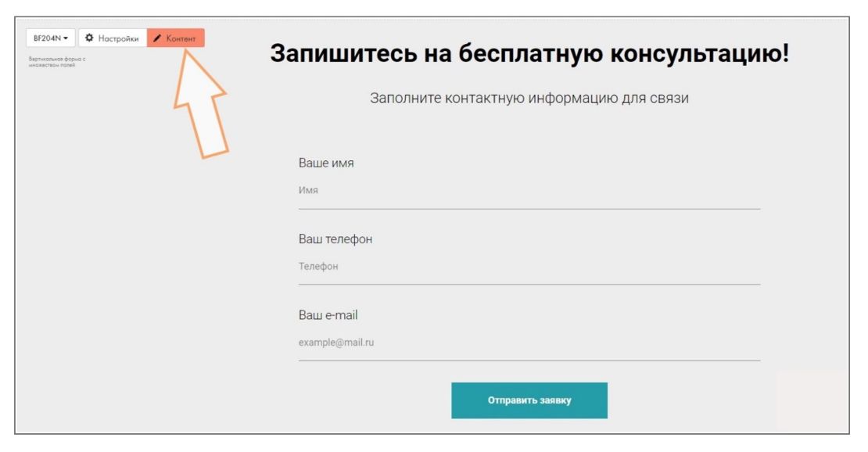This screenshot has height=452, width=868.
Task: Click the Ваш e-mail field label
Action: coord(328,315)
